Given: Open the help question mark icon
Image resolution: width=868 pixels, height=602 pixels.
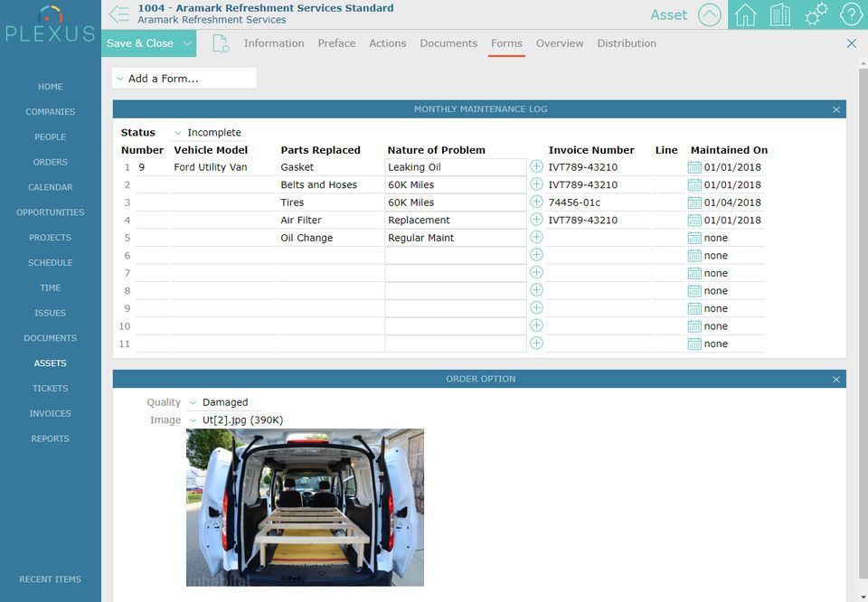Looking at the screenshot, I should click(x=851, y=14).
